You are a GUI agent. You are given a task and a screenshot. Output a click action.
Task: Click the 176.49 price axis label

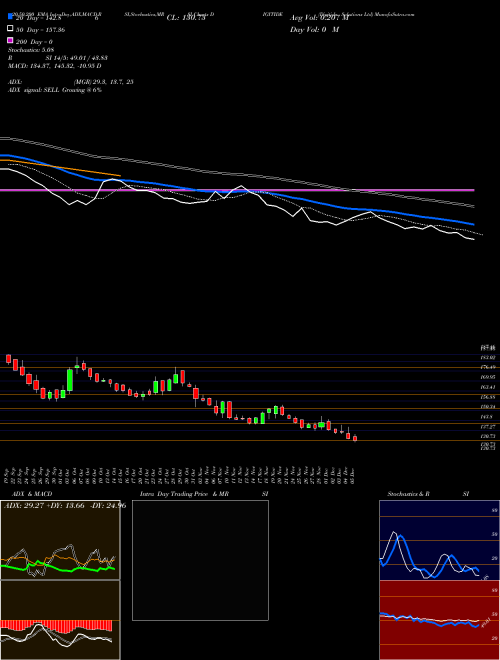coord(487,367)
